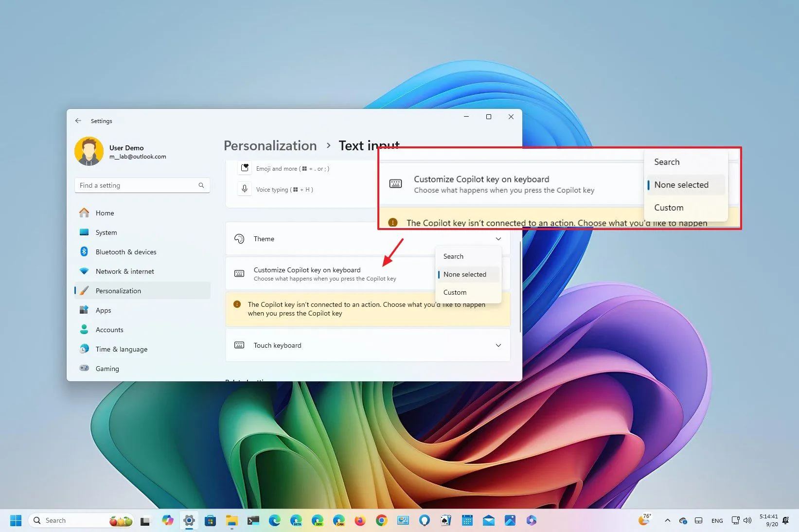Go to Bluetooth & devices settings

pos(142,252)
